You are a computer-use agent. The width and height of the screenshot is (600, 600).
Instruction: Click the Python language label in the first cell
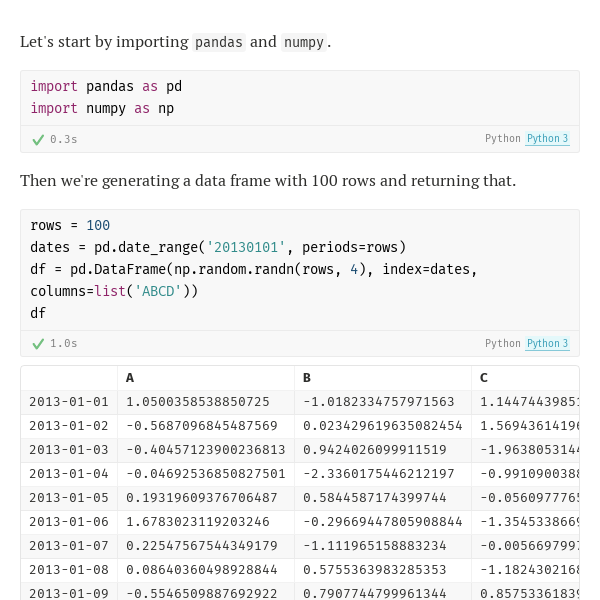tap(503, 139)
